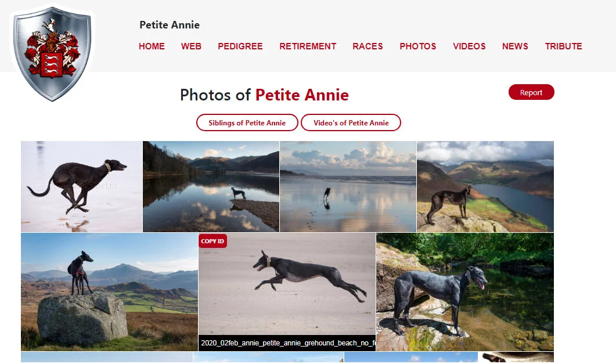View the greyhound overlooking valley lake photo
Viewport: 616px width, 364px height.
[x=485, y=186]
